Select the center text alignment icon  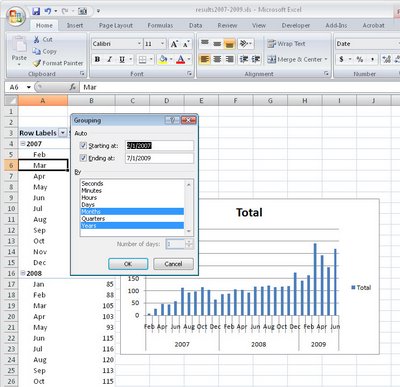pyautogui.click(x=217, y=59)
